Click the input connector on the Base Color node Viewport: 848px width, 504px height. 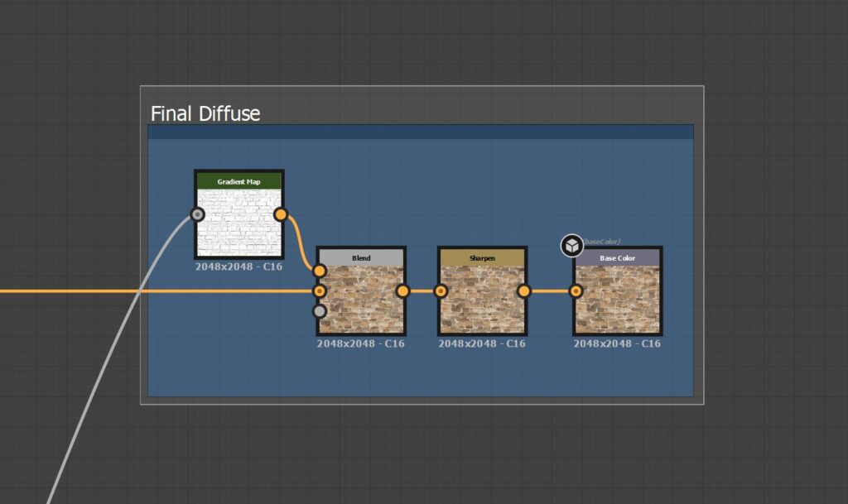[x=576, y=290]
